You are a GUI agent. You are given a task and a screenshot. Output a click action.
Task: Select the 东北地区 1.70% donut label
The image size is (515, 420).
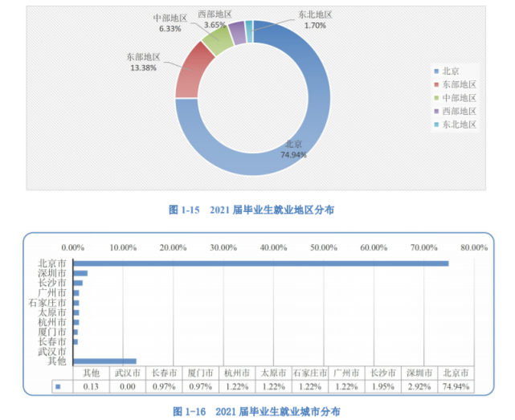315,20
